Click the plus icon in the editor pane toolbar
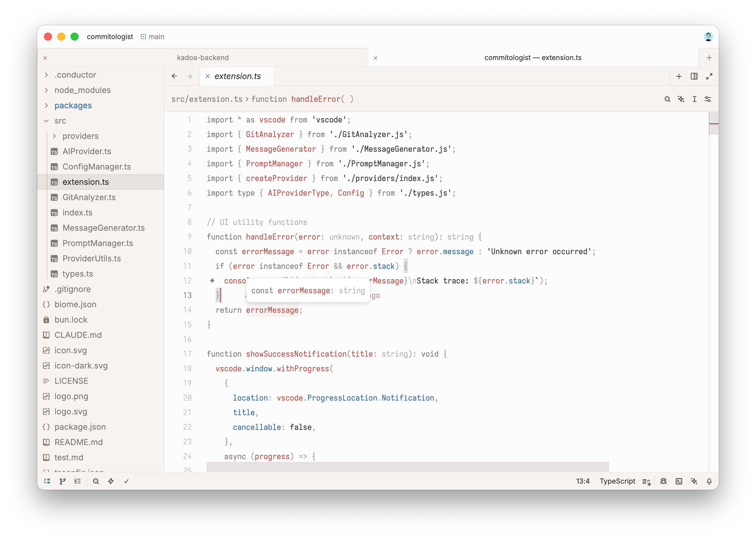Image resolution: width=756 pixels, height=539 pixels. coord(679,76)
